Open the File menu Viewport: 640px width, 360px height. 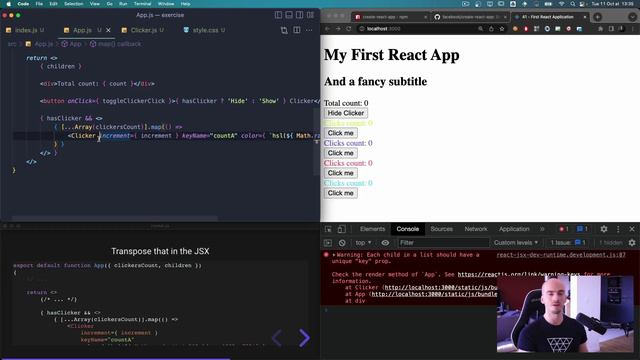click(x=39, y=4)
